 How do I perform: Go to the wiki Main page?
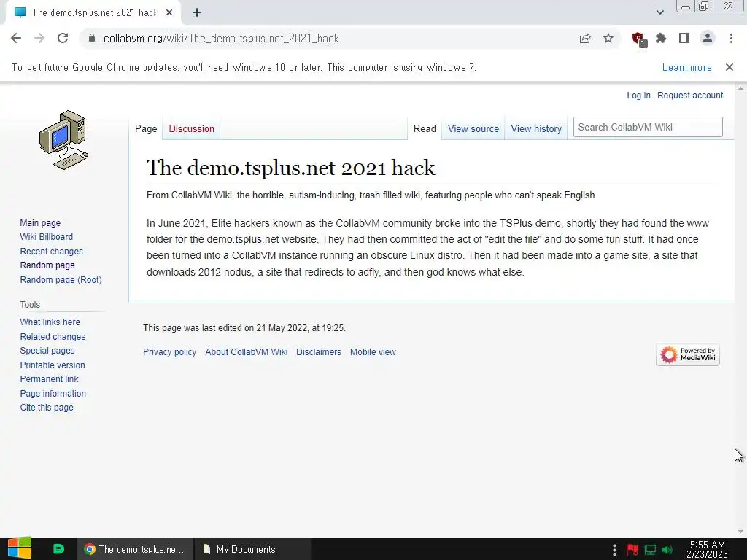click(40, 223)
